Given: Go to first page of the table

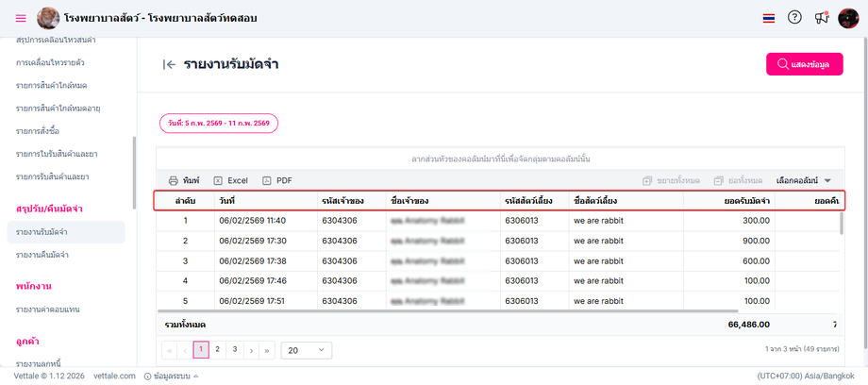Looking at the screenshot, I should point(169,350).
